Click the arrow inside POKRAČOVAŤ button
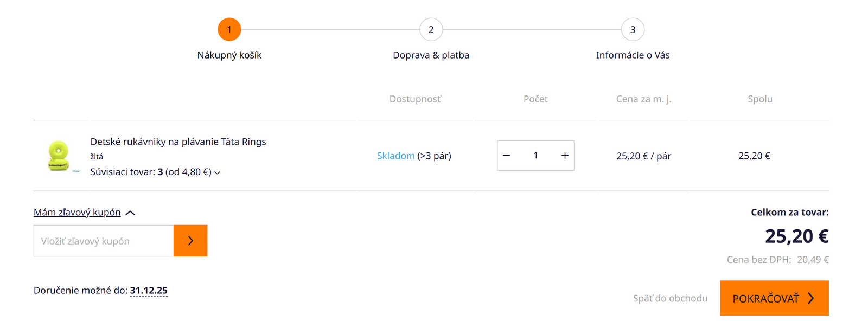 (x=812, y=298)
